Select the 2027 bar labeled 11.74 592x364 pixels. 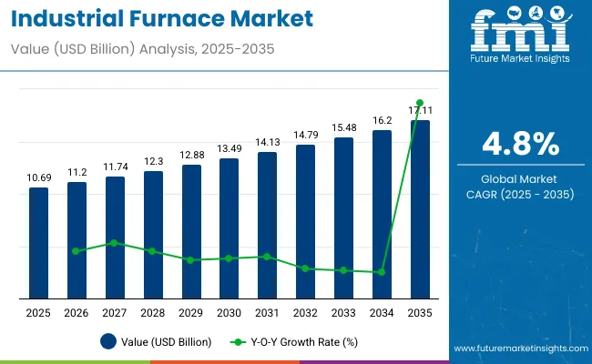(x=115, y=238)
